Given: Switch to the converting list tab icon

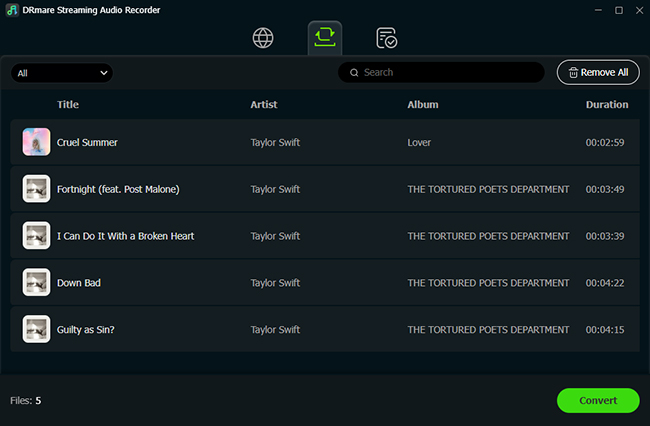Looking at the screenshot, I should [325, 38].
